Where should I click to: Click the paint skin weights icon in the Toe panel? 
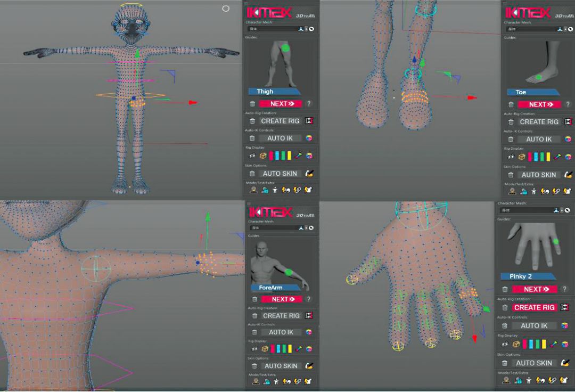coord(569,175)
